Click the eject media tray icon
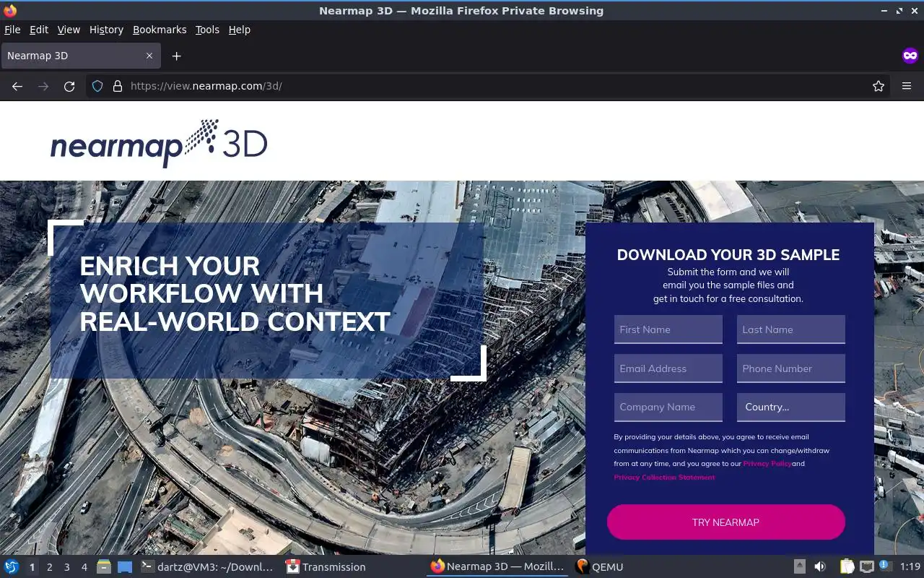Screen dimensions: 924x578 [x=799, y=567]
